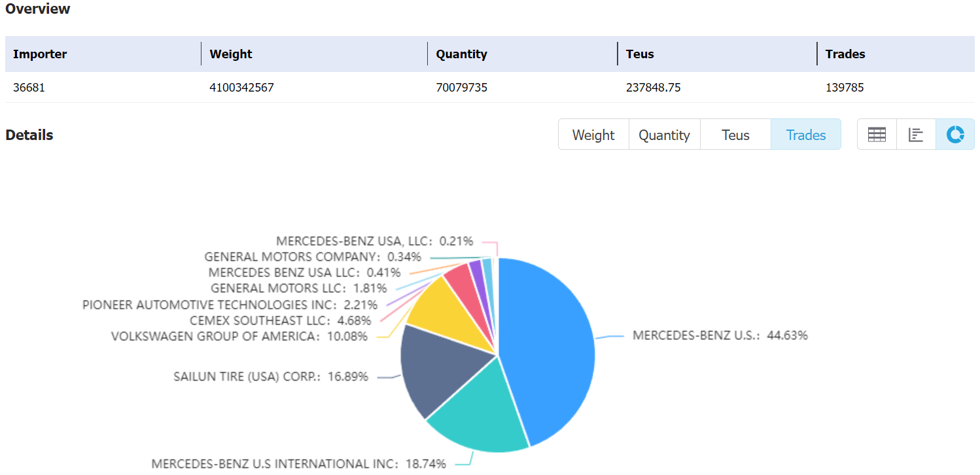980x475 pixels.
Task: Click the Details heading
Action: pyautogui.click(x=29, y=135)
